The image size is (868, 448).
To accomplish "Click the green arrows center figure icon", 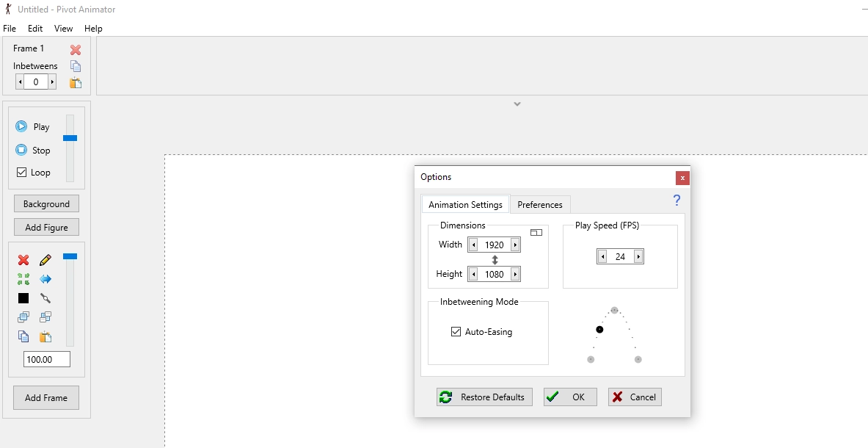I will pos(23,279).
